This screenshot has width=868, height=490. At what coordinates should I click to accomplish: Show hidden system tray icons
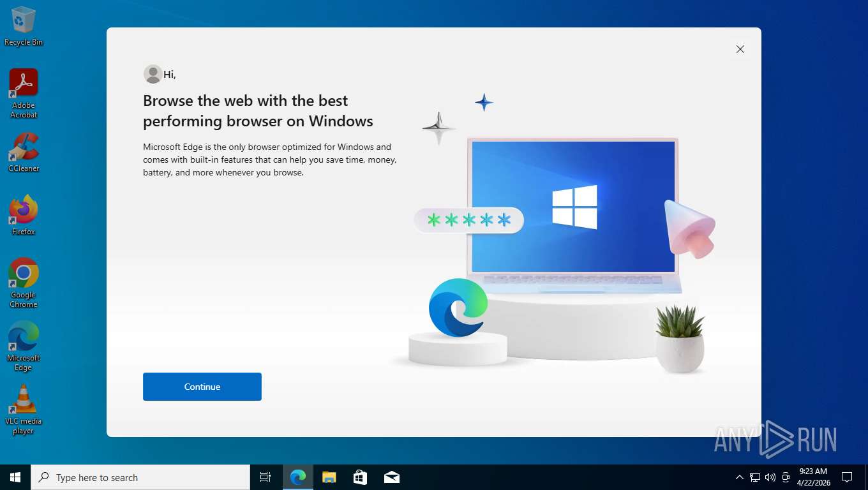[x=739, y=477]
